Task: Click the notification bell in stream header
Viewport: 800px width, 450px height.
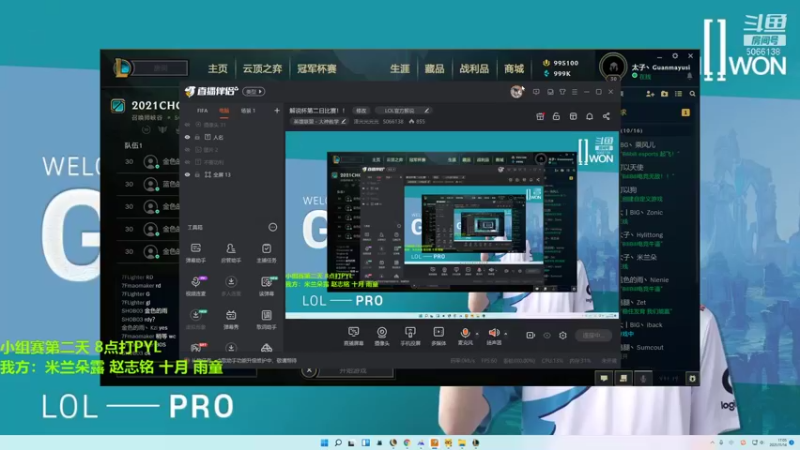Action: coord(589,116)
